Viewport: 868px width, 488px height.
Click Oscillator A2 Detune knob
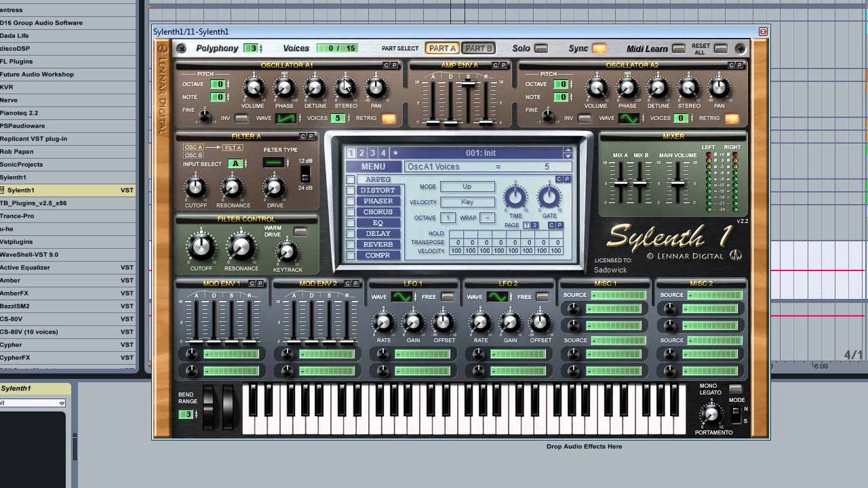tap(658, 88)
